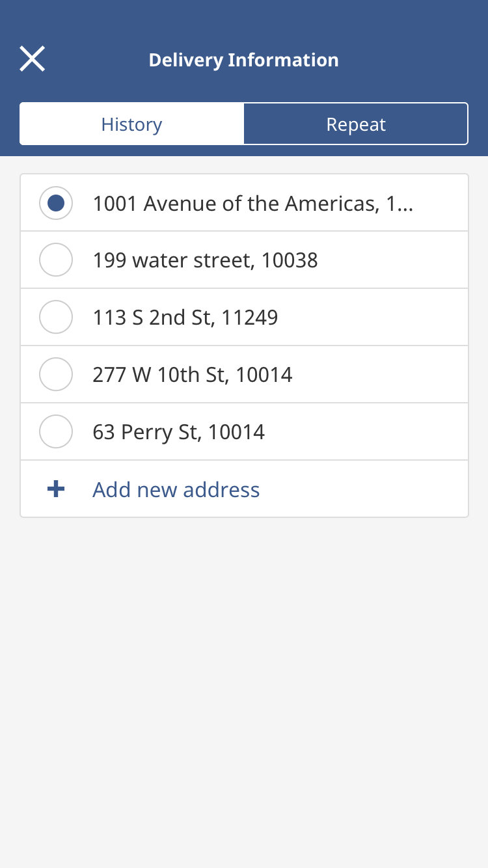
Task: Tap the 199 water street, 10038 text
Action: coord(205,260)
